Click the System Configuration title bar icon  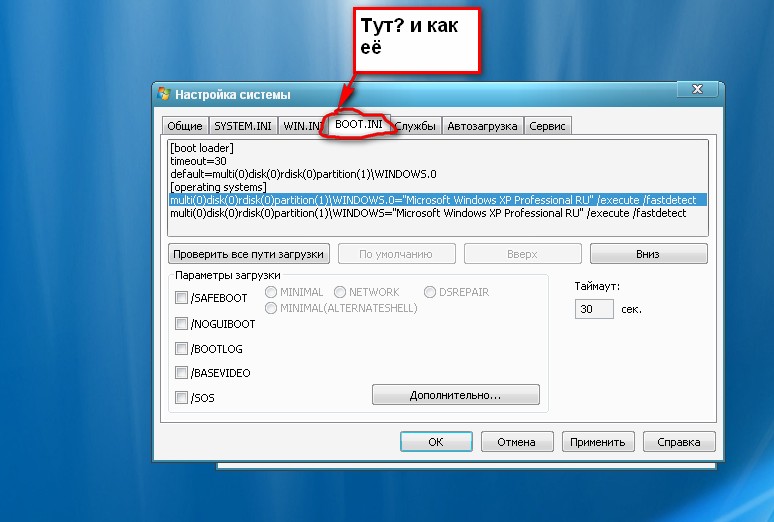pyautogui.click(x=163, y=94)
